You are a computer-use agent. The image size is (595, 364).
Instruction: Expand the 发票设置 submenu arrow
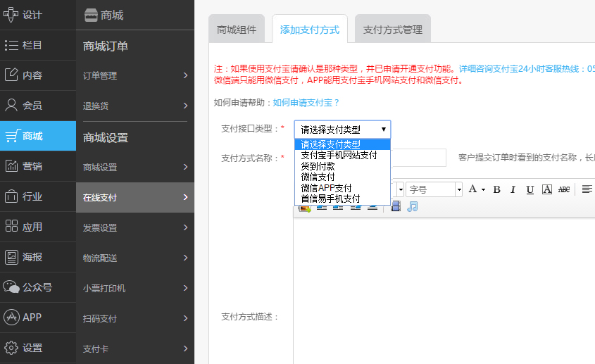pos(186,227)
